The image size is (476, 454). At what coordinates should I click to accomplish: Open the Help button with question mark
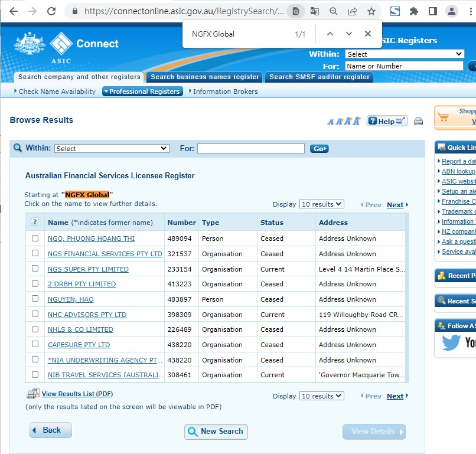pyautogui.click(x=387, y=121)
